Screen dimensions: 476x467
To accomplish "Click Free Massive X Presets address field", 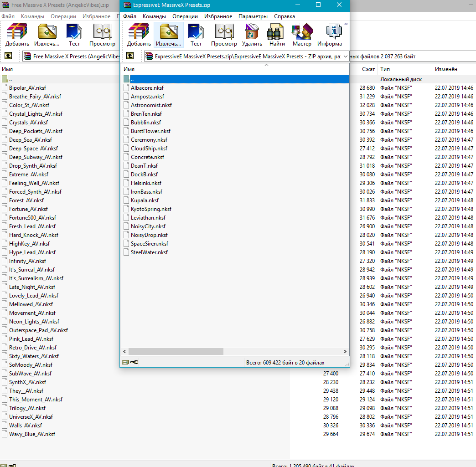I will click(x=71, y=56).
